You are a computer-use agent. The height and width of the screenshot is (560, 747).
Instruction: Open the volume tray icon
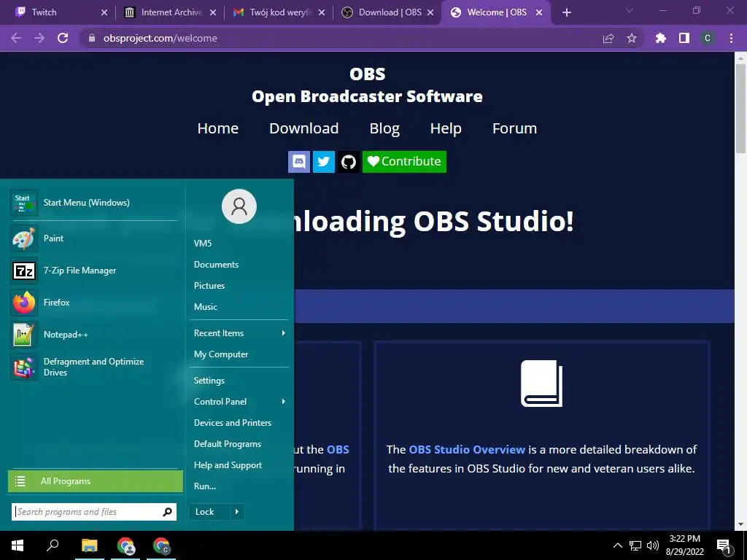653,545
